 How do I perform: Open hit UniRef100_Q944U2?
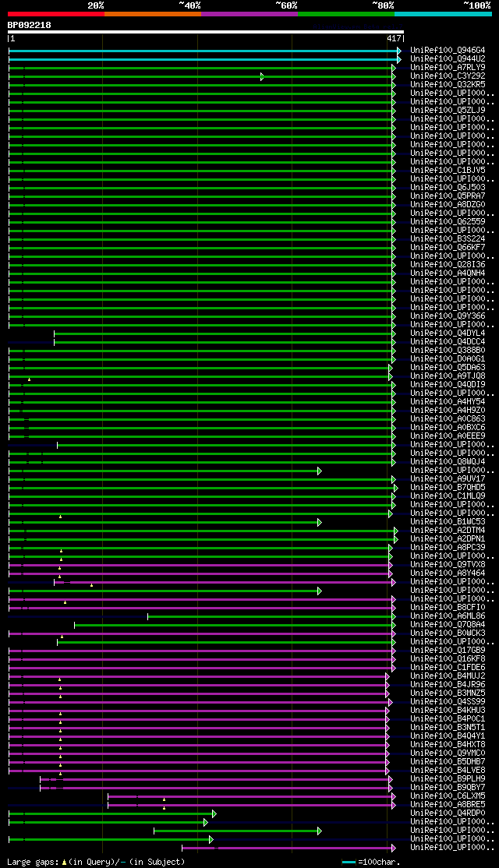pos(448,58)
